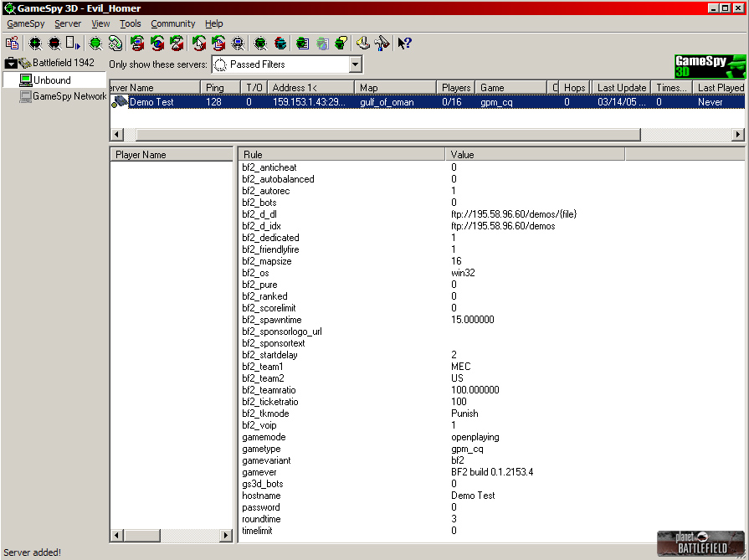Viewport: 749px width, 560px height.
Task: Click the remove server icon with red minus
Action: coord(54,44)
